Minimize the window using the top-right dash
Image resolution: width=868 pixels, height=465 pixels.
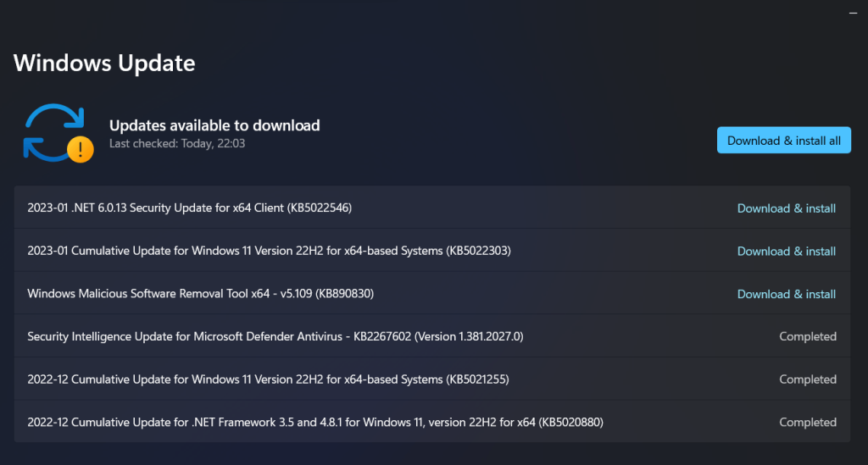click(853, 14)
